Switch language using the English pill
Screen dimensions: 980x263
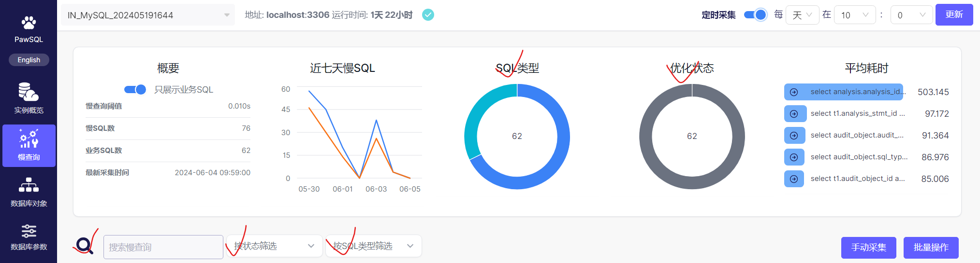pos(29,60)
